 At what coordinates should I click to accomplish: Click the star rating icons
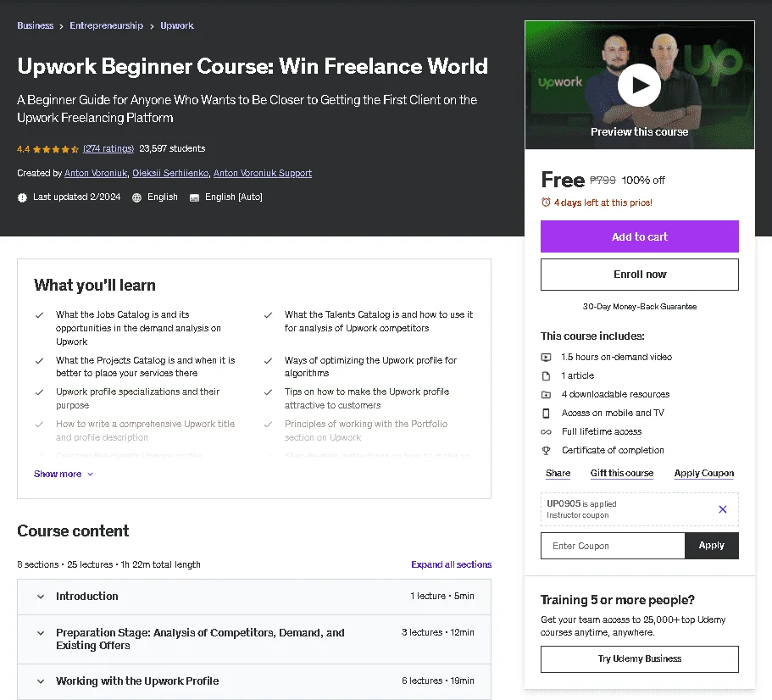[x=56, y=149]
